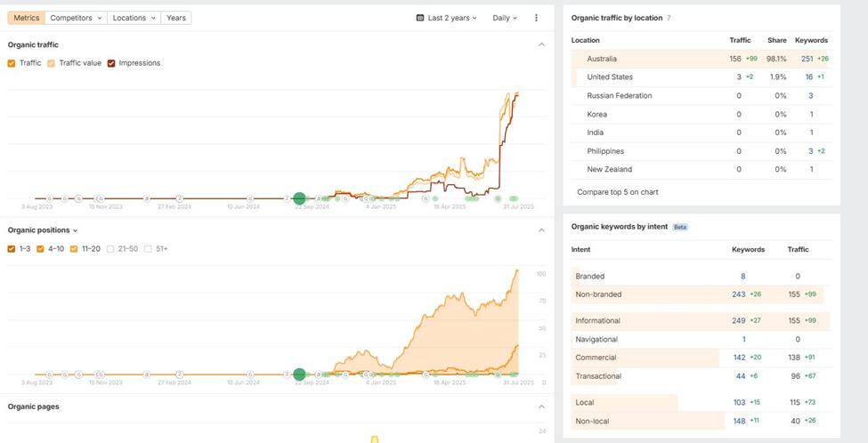Enable the 21–50 positions checkbox

click(x=111, y=249)
